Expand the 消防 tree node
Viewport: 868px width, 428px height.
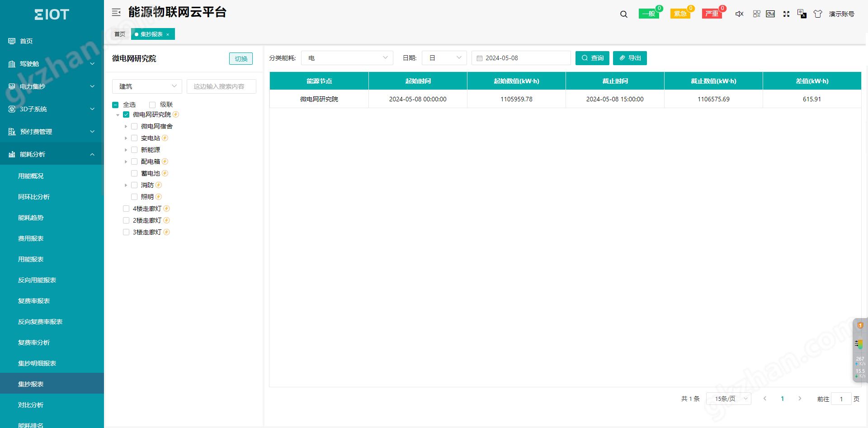coord(126,185)
